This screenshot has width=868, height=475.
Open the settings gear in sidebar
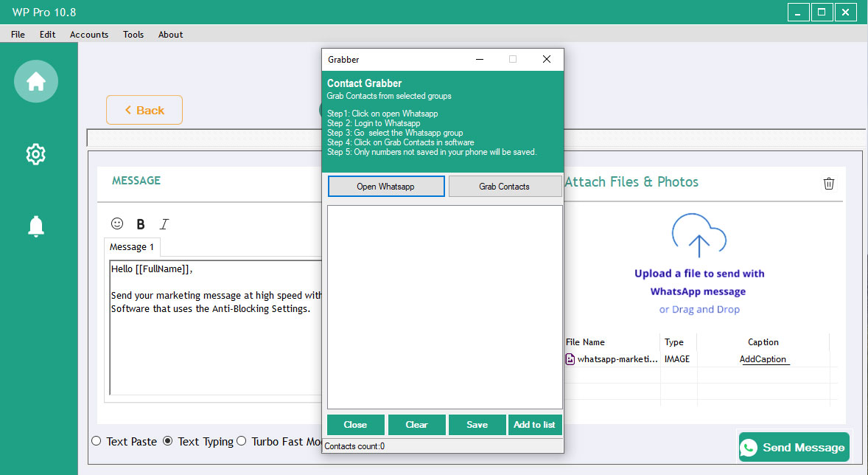(x=36, y=154)
